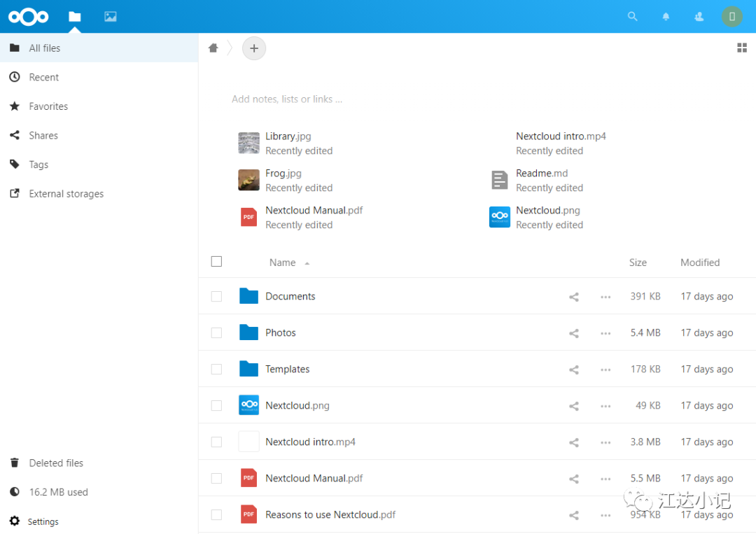Open more actions for Nextcloud.png row
This screenshot has height=534, width=756.
(x=605, y=406)
